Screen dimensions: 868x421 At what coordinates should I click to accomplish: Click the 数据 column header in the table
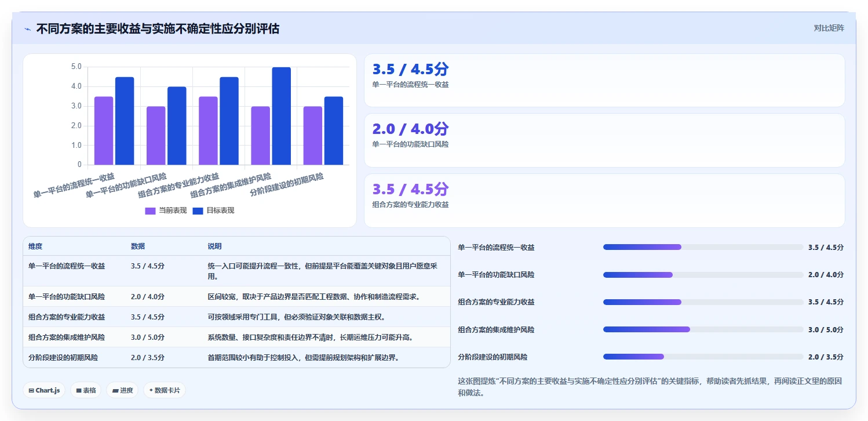pos(138,246)
